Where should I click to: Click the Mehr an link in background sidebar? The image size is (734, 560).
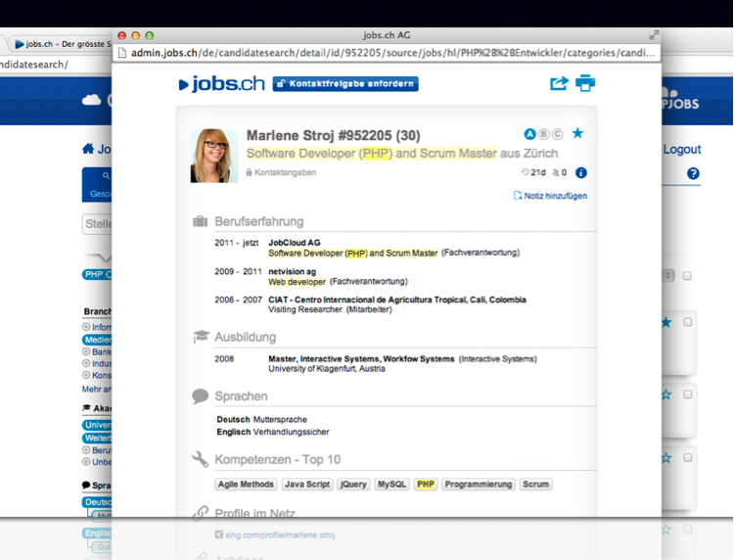point(97,389)
